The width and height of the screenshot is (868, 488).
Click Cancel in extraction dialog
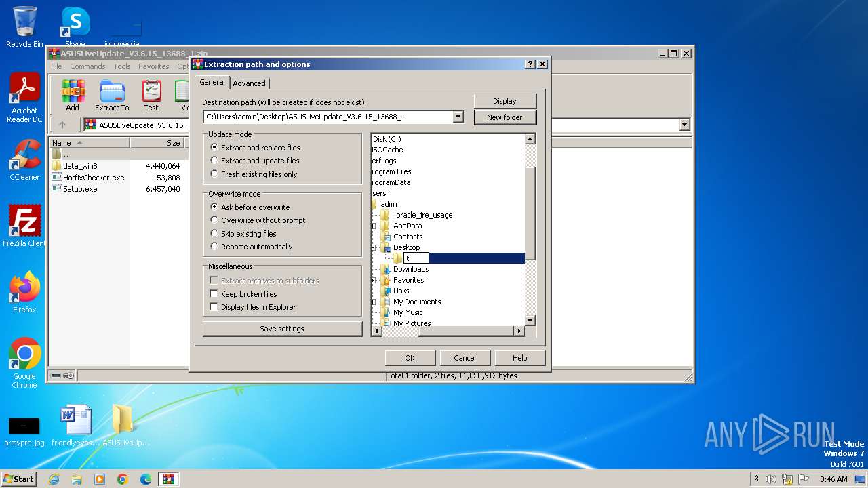[x=465, y=358]
